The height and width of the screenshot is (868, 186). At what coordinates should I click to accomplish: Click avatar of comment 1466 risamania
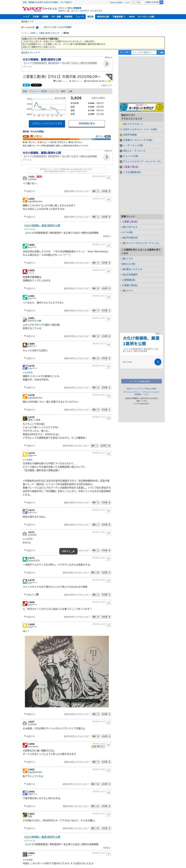point(25,745)
